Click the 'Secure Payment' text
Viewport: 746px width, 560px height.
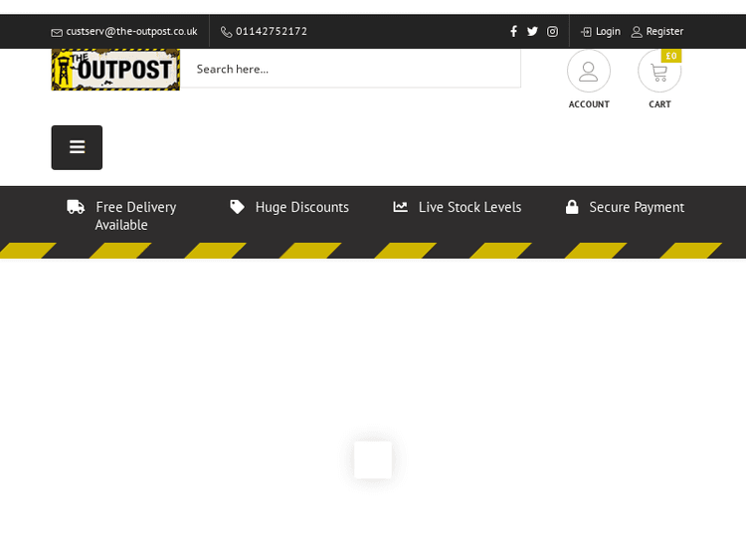pyautogui.click(x=637, y=207)
